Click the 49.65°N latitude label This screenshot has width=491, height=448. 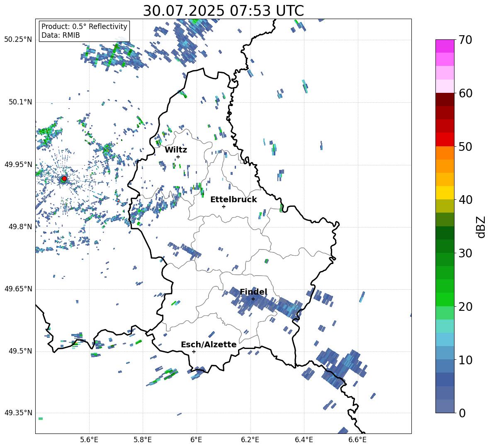(18, 289)
